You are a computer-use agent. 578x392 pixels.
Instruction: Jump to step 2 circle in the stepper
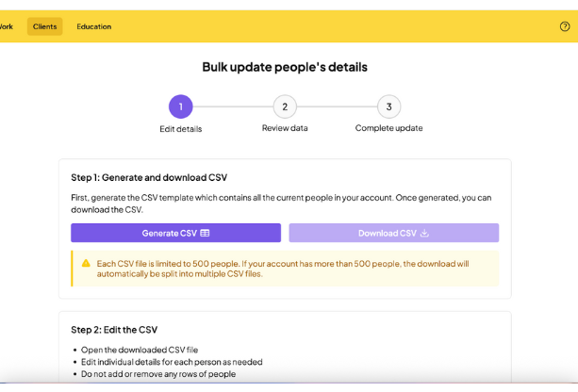(285, 106)
